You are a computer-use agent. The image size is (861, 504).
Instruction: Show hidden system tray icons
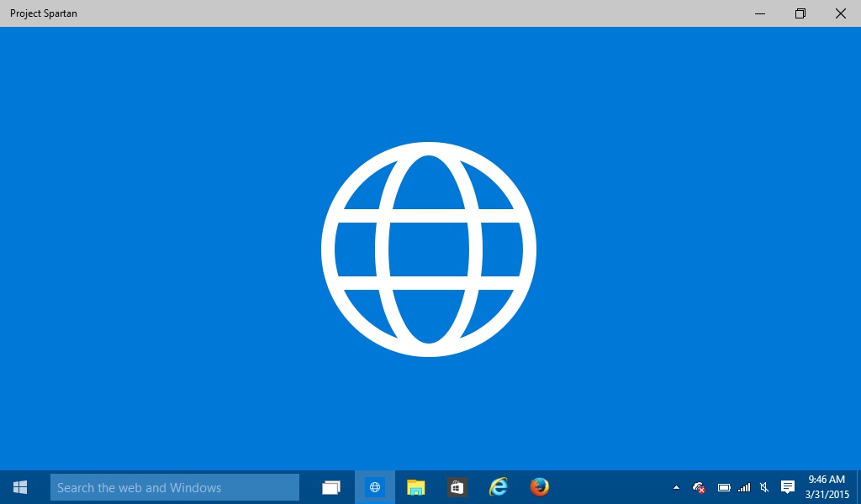pos(676,487)
